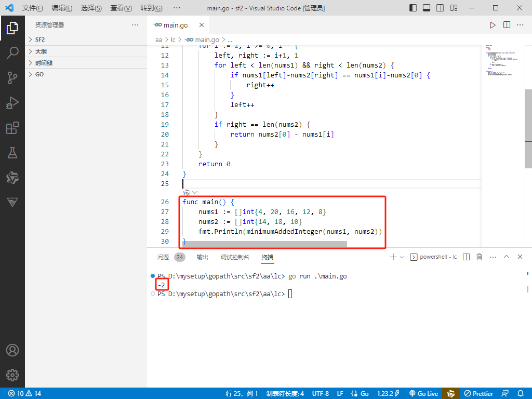Viewport: 532px width, 399px height.
Task: Change file encoding UTF-8
Action: click(320, 394)
